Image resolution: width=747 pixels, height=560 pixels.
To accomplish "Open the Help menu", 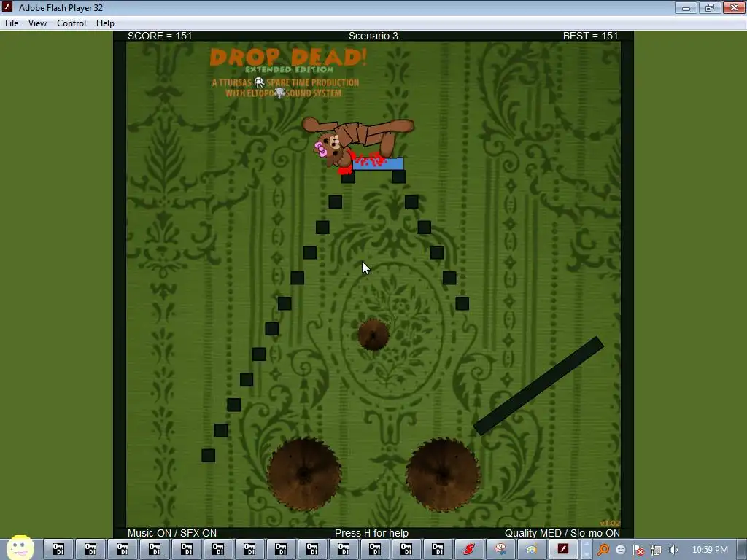I will coord(105,23).
